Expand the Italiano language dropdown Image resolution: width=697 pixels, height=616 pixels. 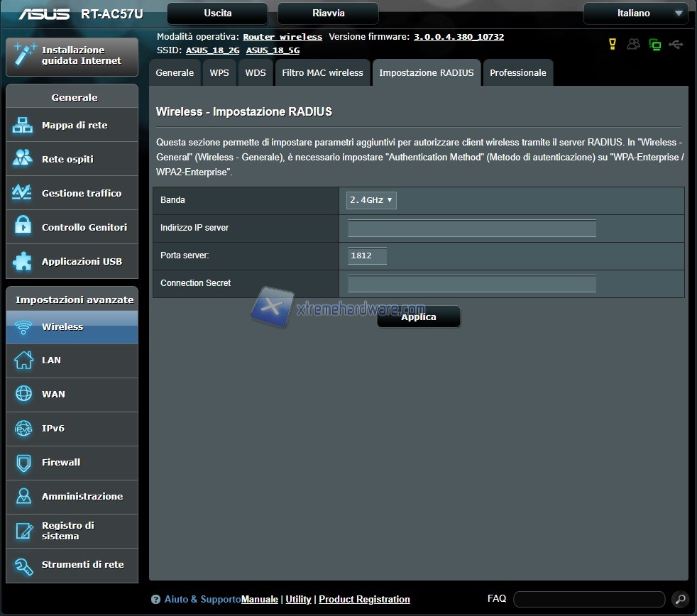coord(635,13)
